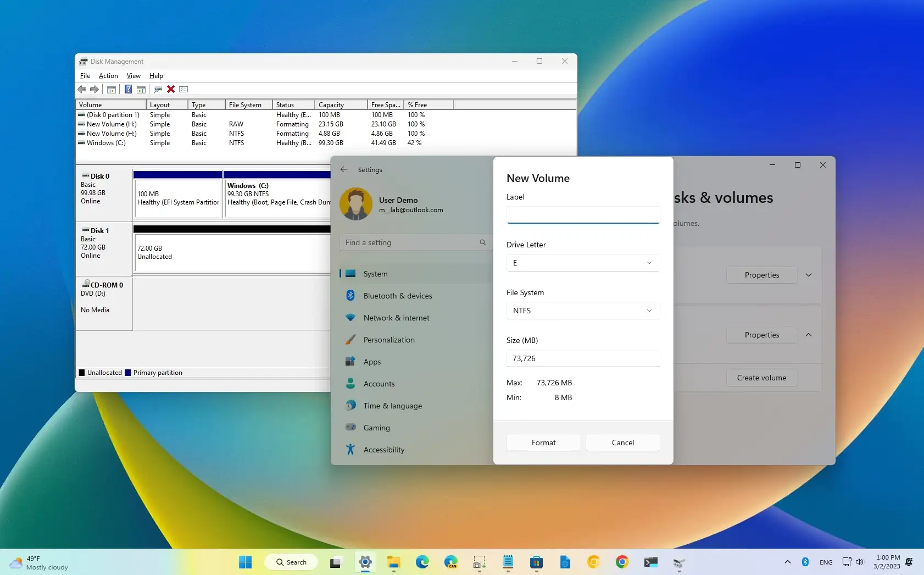
Task: Collapse the section using the up chevron
Action: point(809,335)
